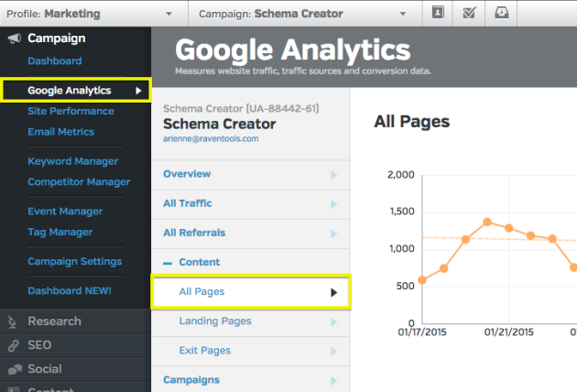The width and height of the screenshot is (577, 392).
Task: Open Site Performance in sidebar
Action: tap(71, 111)
